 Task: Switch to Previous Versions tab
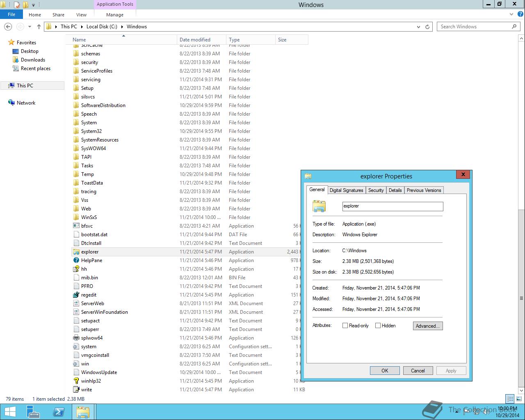[x=424, y=190]
